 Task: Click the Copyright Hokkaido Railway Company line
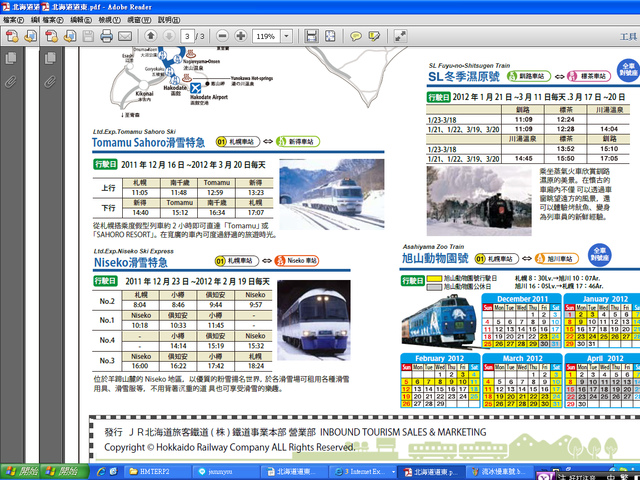[x=229, y=447]
